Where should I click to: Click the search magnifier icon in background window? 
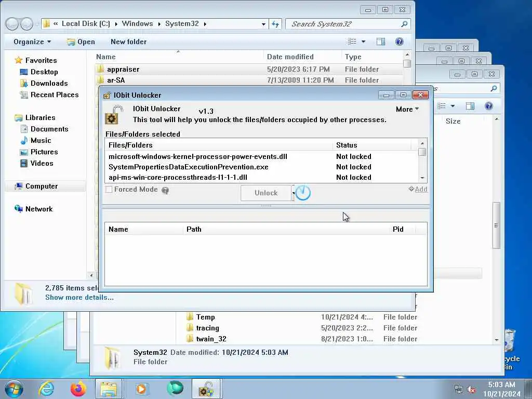point(494,88)
